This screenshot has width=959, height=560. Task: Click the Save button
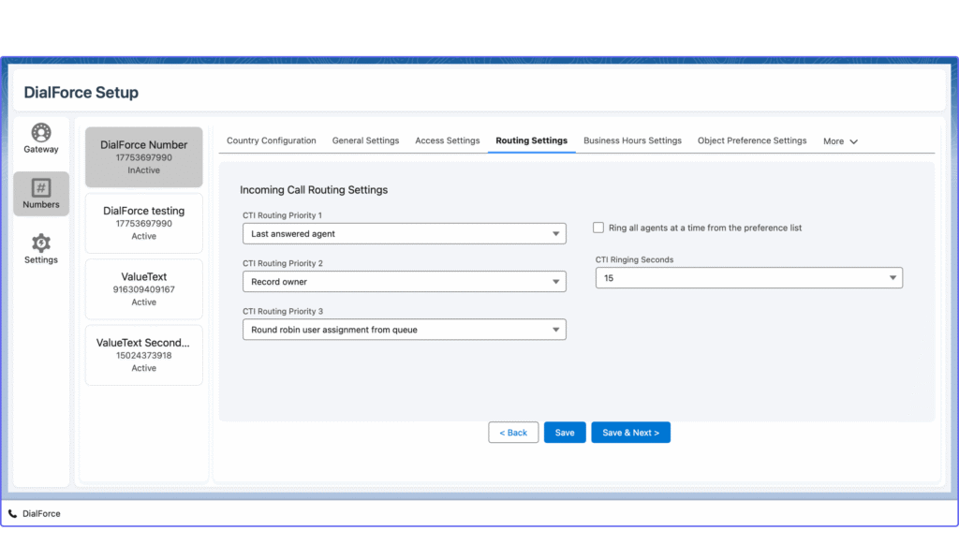[x=565, y=433]
